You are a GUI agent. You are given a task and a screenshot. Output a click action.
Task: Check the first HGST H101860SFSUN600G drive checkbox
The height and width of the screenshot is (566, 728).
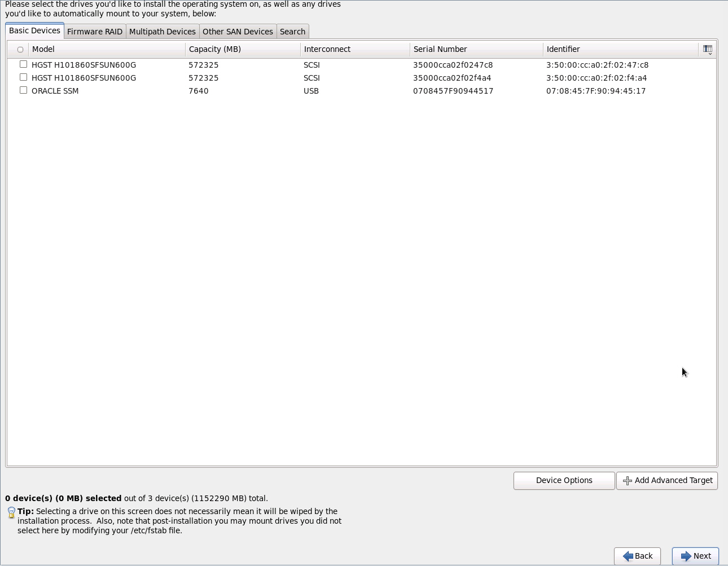point(23,64)
